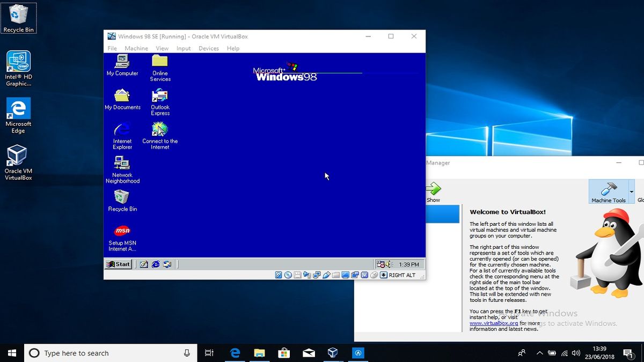Toggle mouse integration icon in VirtualBox status bar
Viewport: 644px width, 362px height.
point(374,275)
